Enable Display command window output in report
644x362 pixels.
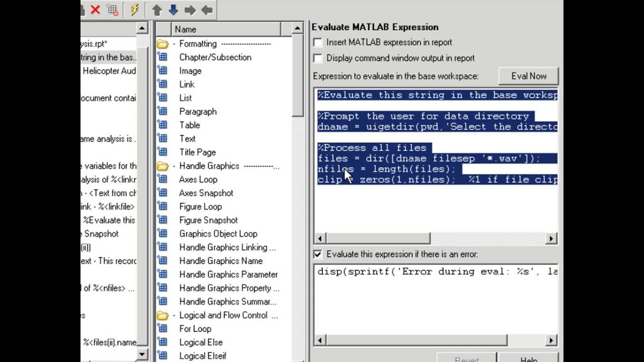click(x=317, y=58)
